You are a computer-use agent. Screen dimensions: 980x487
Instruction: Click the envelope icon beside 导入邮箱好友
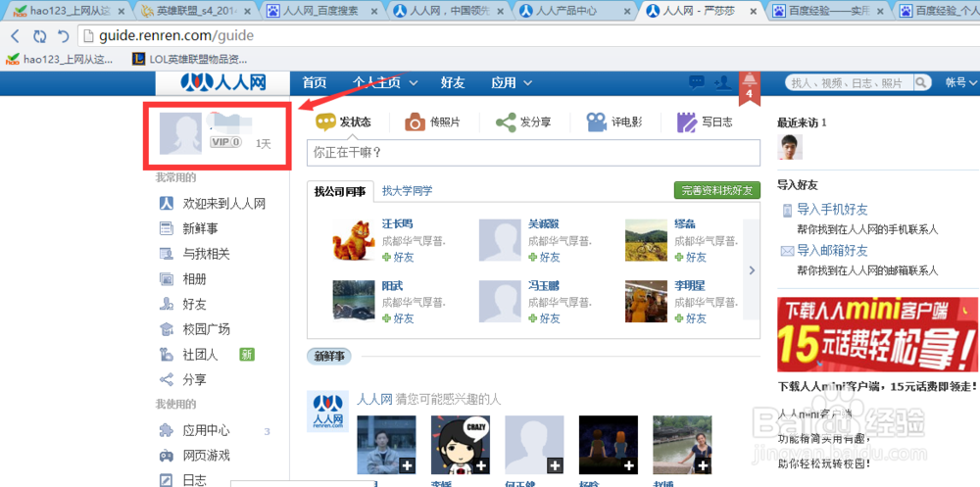click(787, 251)
